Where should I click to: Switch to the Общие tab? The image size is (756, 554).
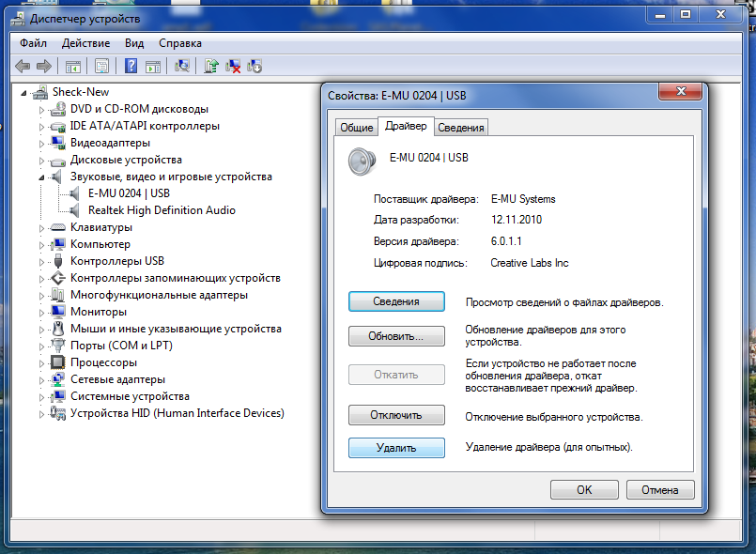pyautogui.click(x=356, y=128)
